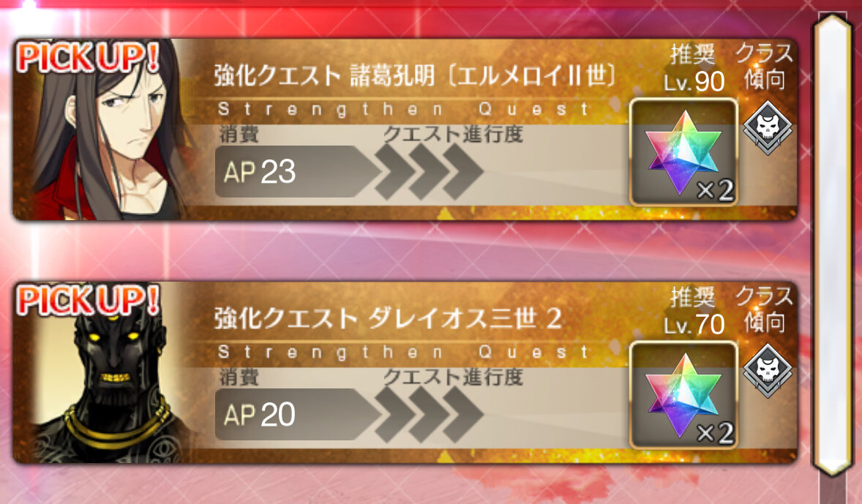The height and width of the screenshot is (504, 862).
Task: Click the PICK UP! badge on the first quest
Action: 88,56
